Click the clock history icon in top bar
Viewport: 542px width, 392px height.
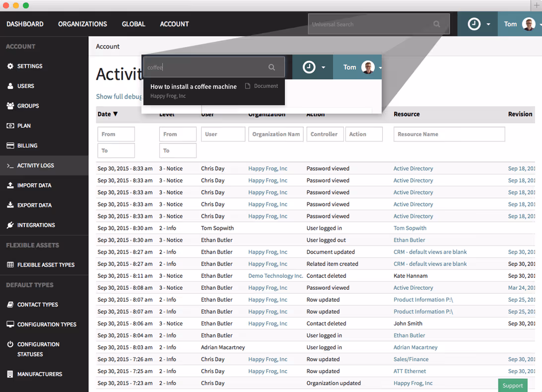(x=474, y=24)
